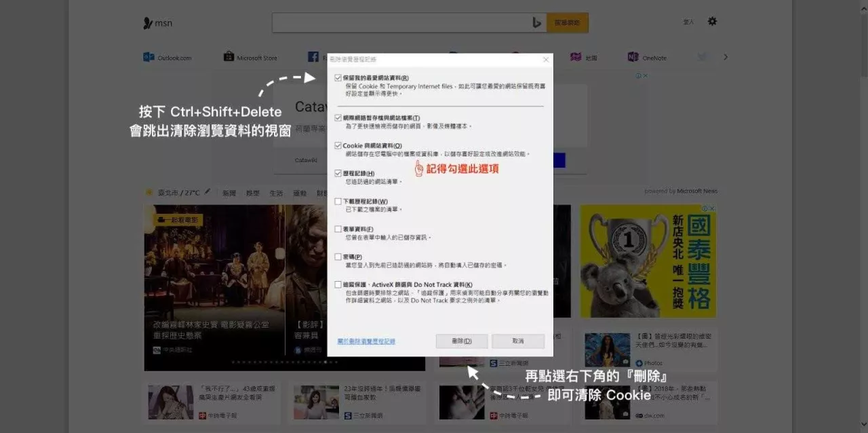This screenshot has width=868, height=433.
Task: Open Facebook via its icon
Action: (313, 57)
